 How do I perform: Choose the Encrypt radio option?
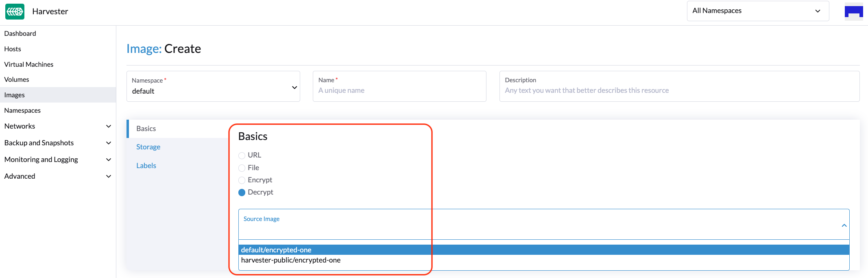[242, 180]
